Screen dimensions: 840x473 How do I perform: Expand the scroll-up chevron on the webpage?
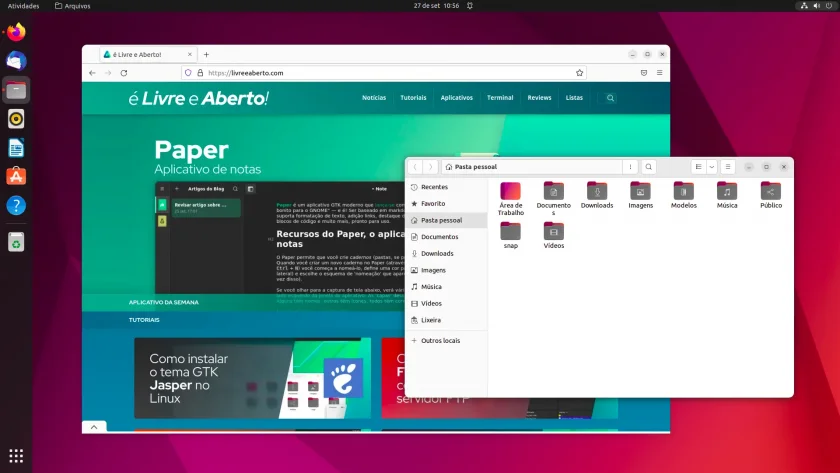pyautogui.click(x=94, y=427)
